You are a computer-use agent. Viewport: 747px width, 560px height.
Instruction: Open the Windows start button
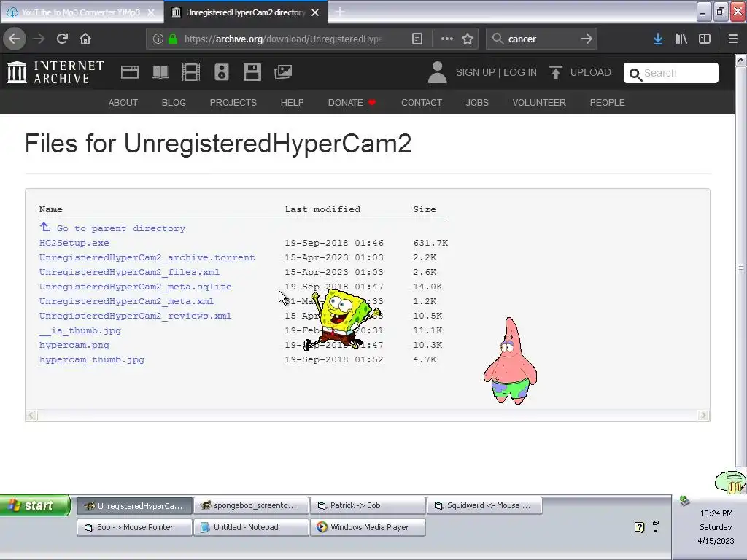click(x=35, y=505)
